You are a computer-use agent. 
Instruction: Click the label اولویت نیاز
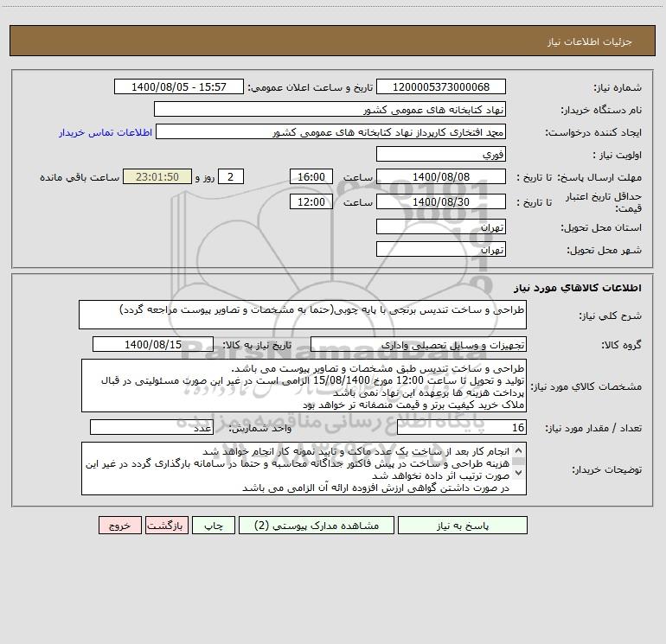pos(618,155)
